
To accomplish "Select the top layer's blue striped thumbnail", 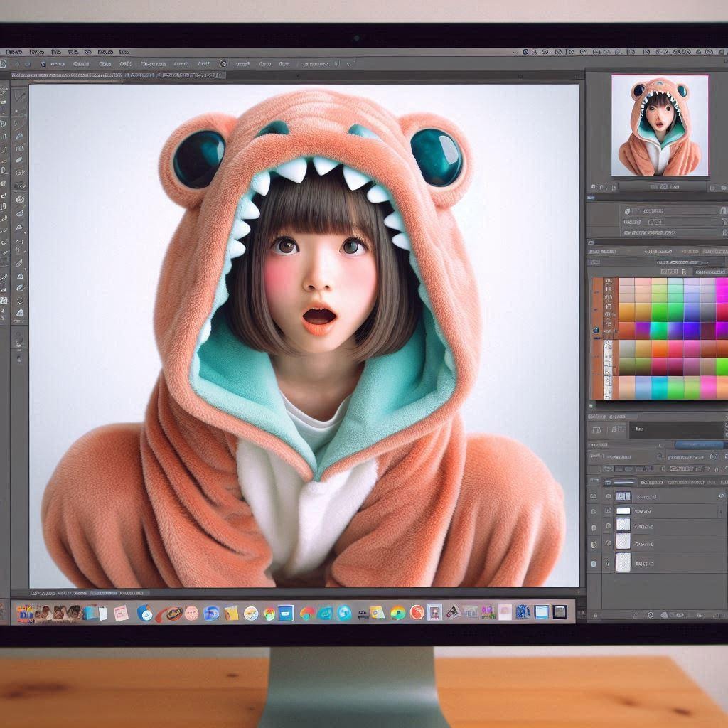I will (623, 496).
